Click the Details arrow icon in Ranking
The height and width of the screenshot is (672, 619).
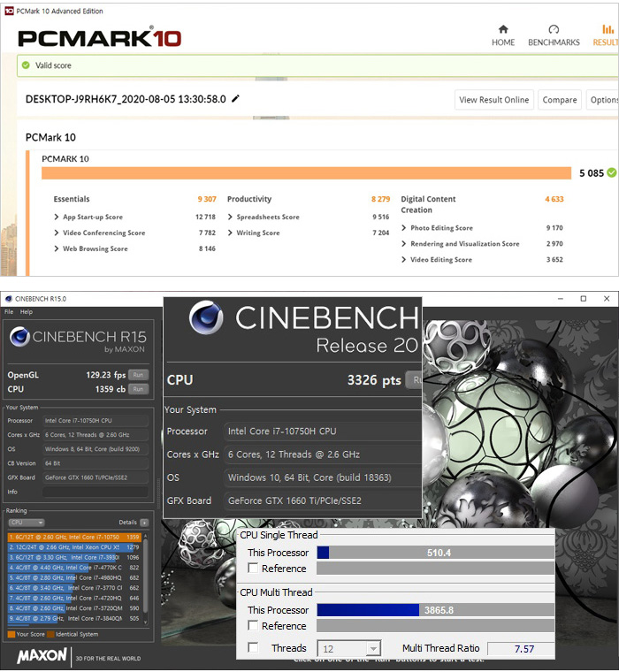tap(144, 523)
